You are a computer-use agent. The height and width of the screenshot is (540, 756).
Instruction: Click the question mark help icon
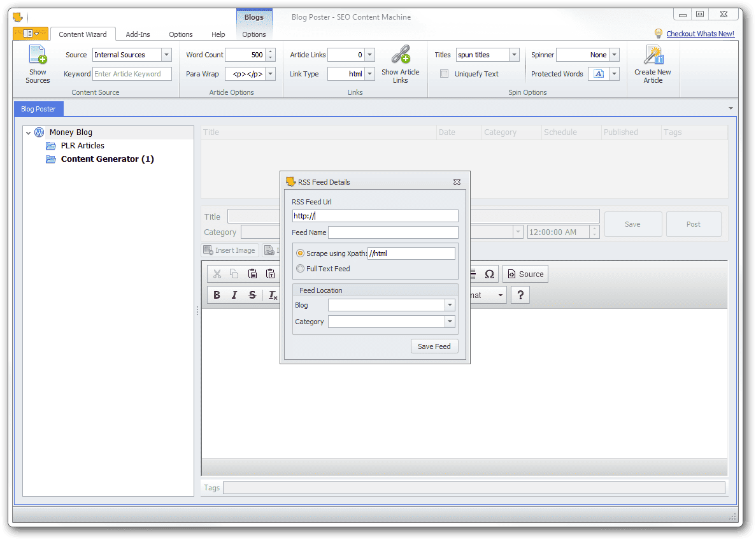coord(521,295)
